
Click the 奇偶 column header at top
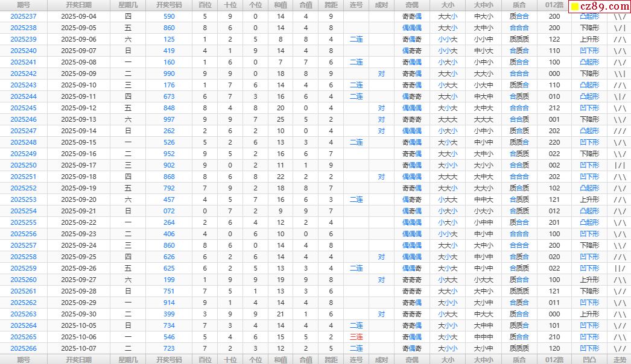point(411,5)
